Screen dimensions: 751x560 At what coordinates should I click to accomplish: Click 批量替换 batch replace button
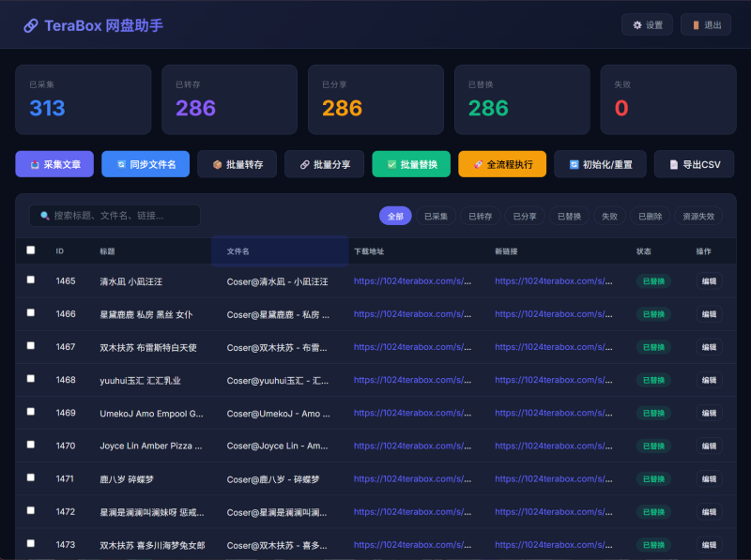coord(411,164)
